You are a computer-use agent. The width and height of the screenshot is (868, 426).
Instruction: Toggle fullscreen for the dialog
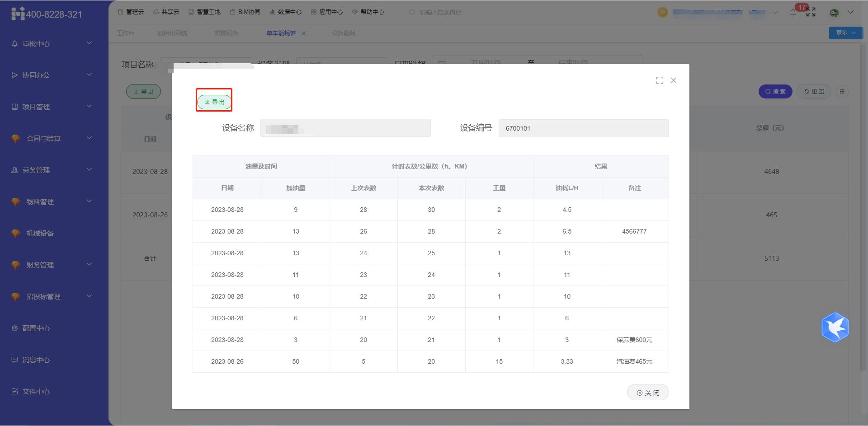tap(660, 80)
